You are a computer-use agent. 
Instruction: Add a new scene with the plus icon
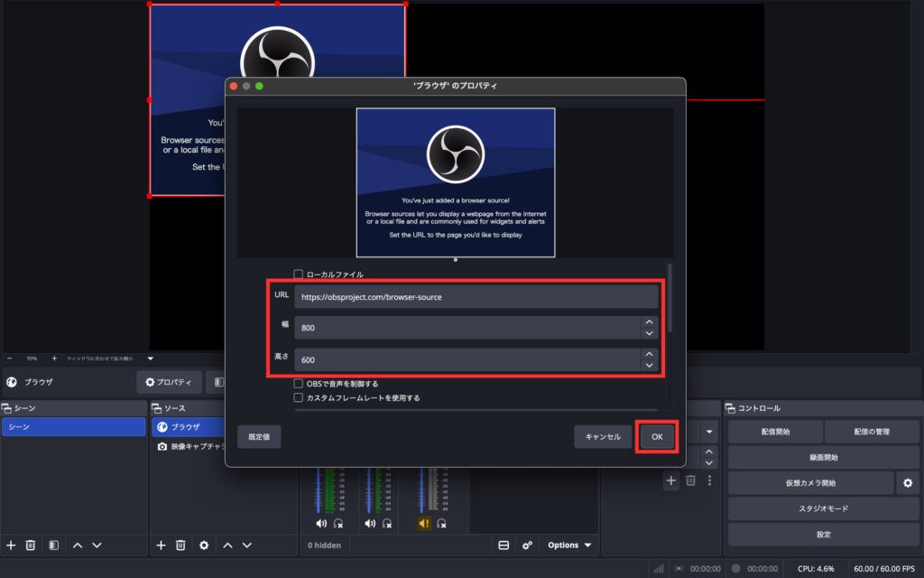point(11,545)
